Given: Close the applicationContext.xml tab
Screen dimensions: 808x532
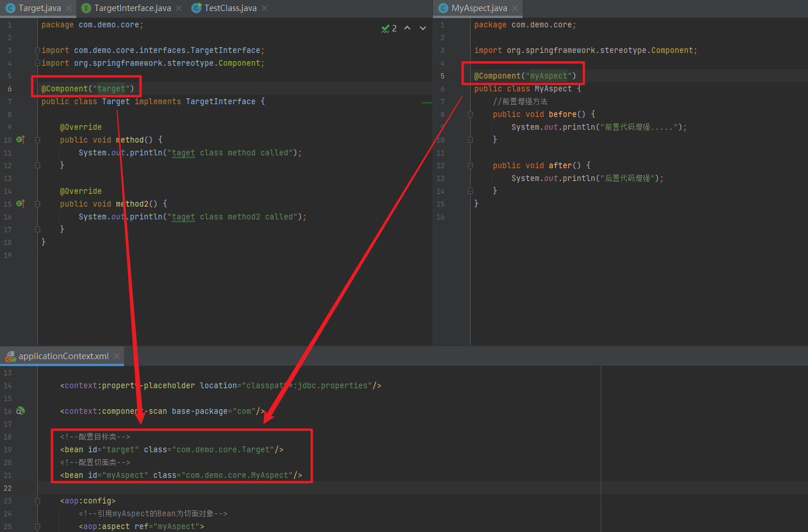Looking at the screenshot, I should tap(117, 356).
